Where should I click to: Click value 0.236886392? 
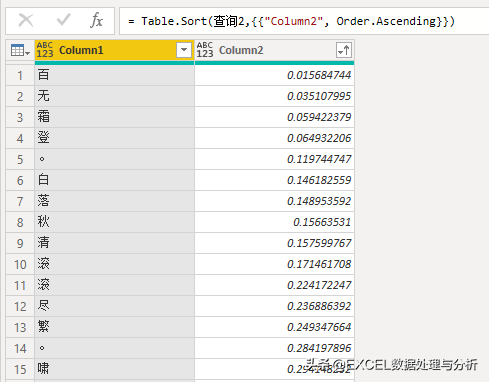point(319,306)
